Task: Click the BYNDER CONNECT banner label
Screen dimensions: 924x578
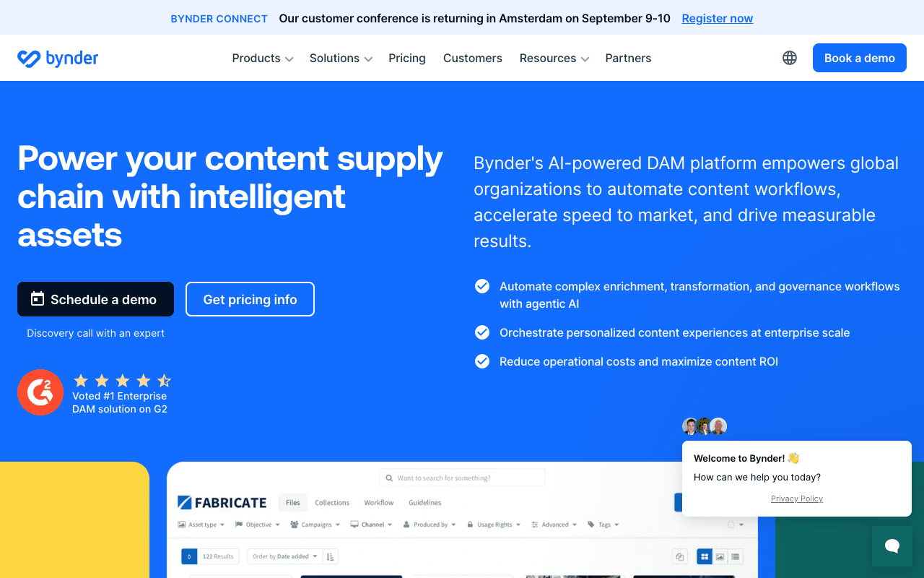Action: (x=219, y=19)
